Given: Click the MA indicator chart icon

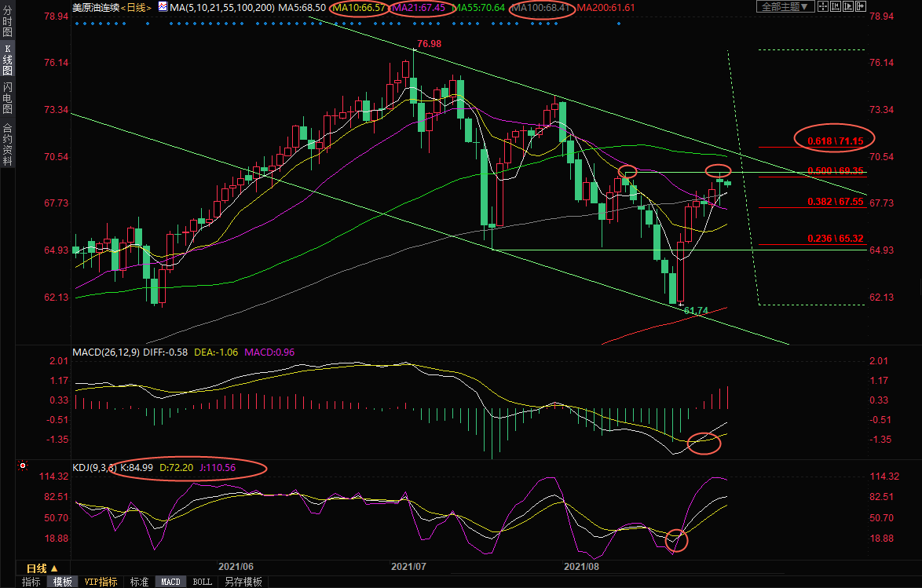Looking at the screenshot, I should (163, 7).
